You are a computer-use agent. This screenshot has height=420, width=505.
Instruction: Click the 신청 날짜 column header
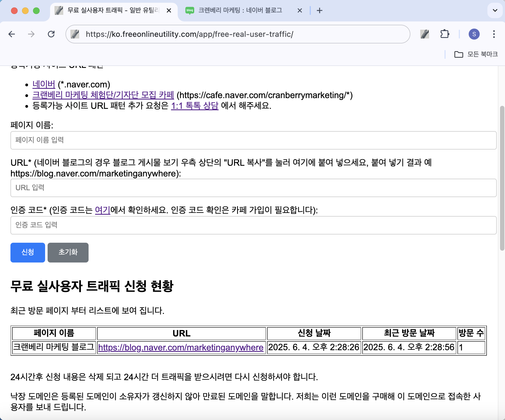tap(314, 333)
